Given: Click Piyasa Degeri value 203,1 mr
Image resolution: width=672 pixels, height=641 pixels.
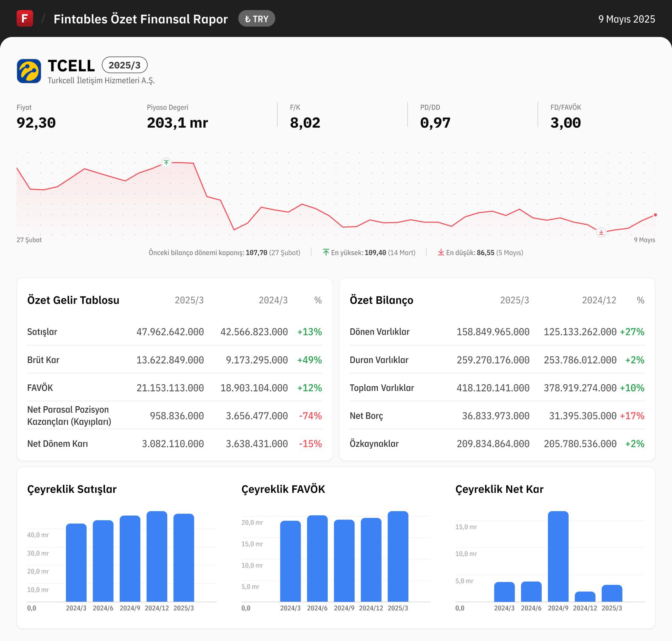Looking at the screenshot, I should coord(177,123).
